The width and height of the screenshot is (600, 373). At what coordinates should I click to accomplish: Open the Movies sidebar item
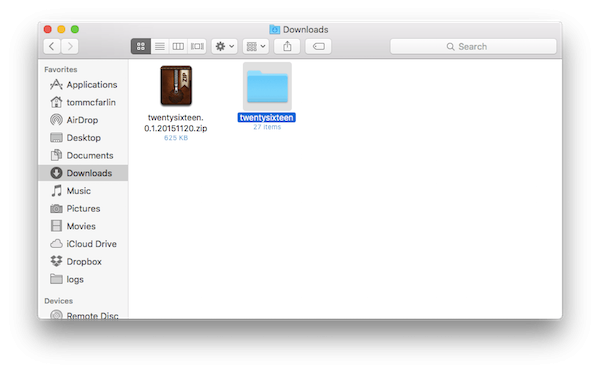coord(83,226)
